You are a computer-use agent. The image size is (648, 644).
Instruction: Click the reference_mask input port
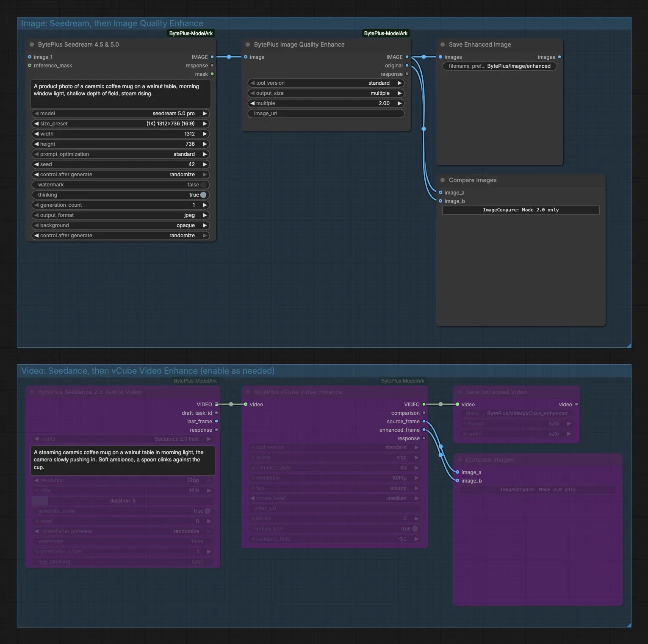30,65
